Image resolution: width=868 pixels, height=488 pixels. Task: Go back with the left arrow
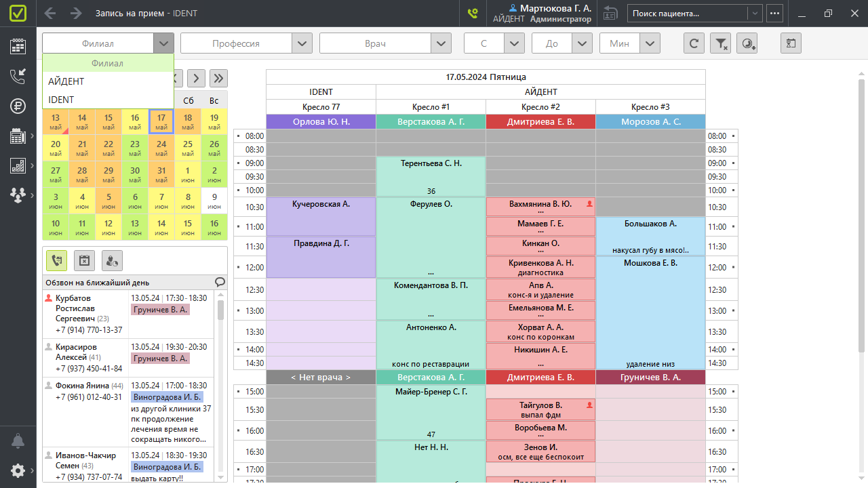[x=50, y=13]
